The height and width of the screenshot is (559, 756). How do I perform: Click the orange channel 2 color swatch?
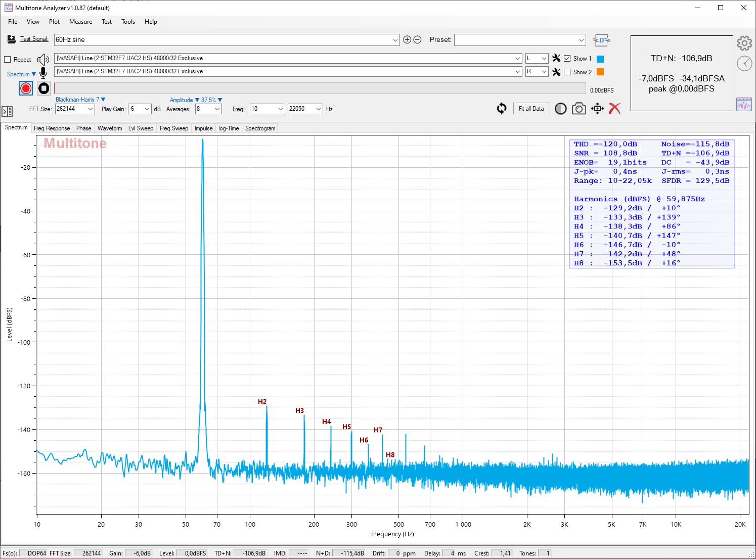pyautogui.click(x=600, y=72)
